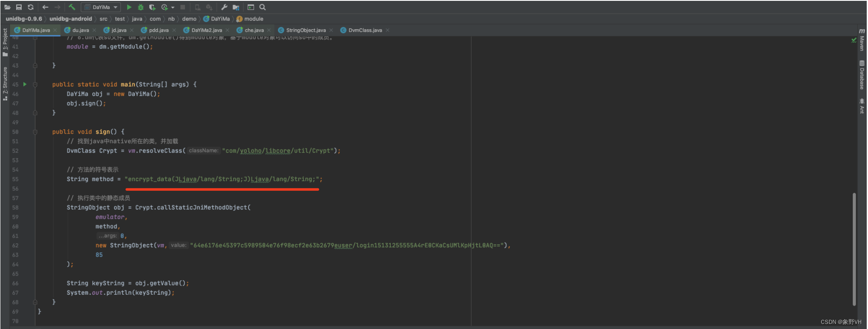Switch to the che.java tab
Screen dimensions: 868x329
(254, 30)
